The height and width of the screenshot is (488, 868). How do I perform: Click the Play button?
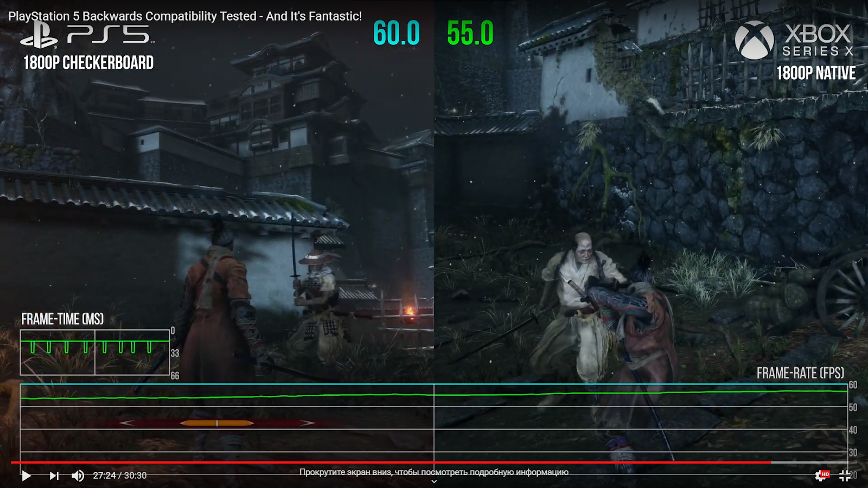click(x=26, y=476)
